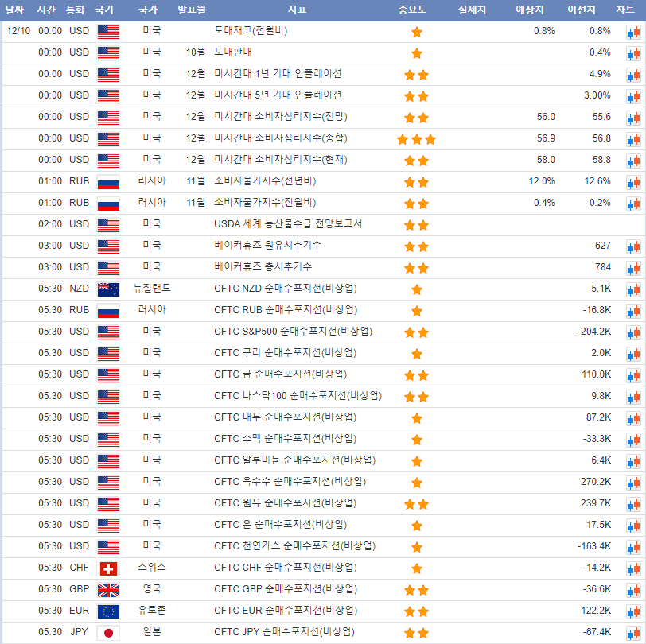Click three-star rating for 미시간대 소비자심리지수(종합)
The image size is (646, 644).
tap(417, 139)
